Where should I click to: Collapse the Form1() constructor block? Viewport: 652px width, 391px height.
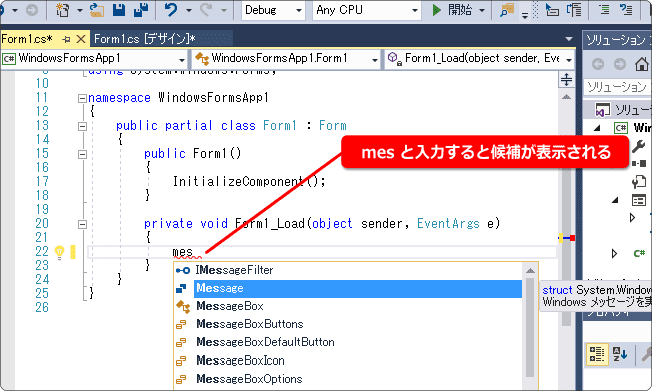pos(82,154)
